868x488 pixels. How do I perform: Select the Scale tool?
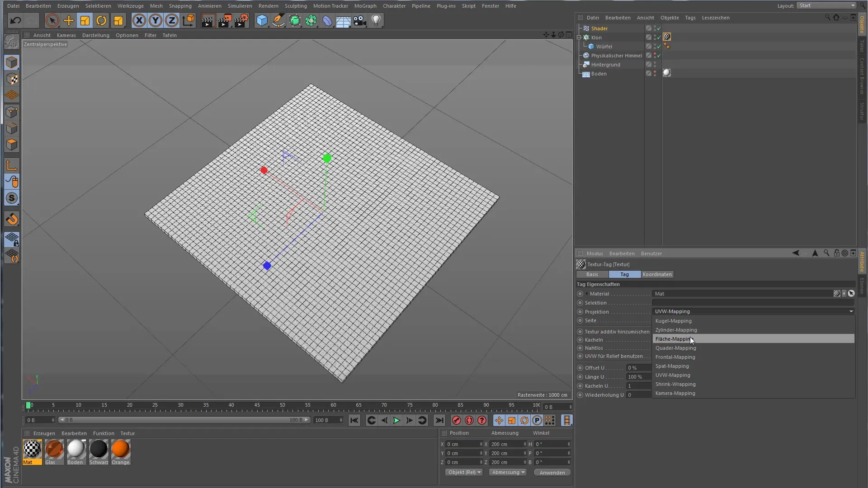pyautogui.click(x=85, y=20)
